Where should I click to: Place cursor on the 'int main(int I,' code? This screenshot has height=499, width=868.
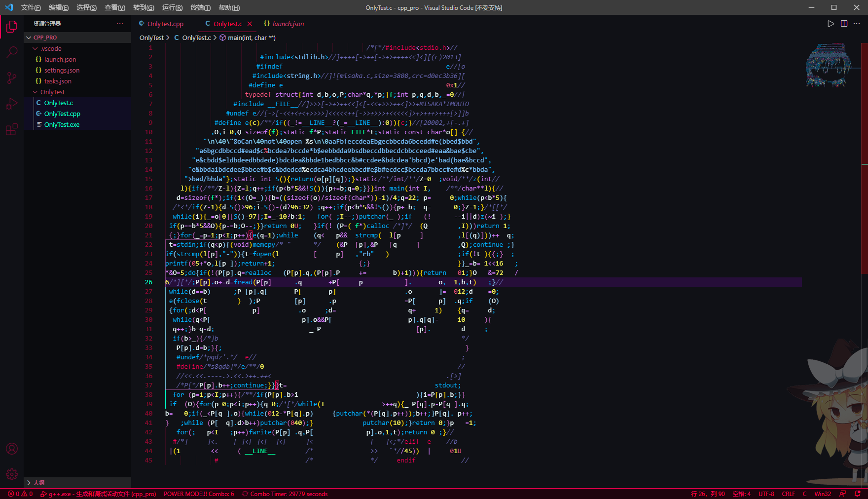click(x=402, y=188)
